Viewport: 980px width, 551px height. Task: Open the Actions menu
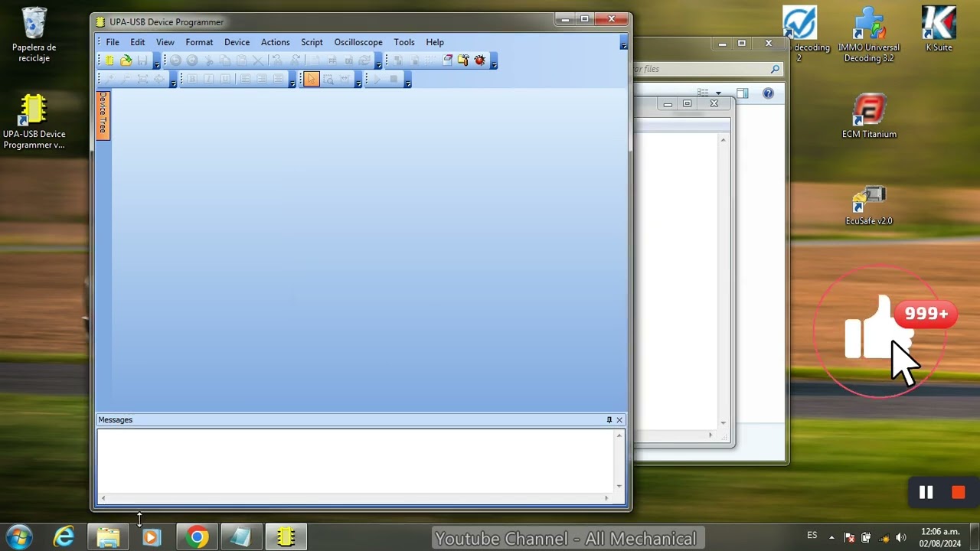click(x=275, y=42)
